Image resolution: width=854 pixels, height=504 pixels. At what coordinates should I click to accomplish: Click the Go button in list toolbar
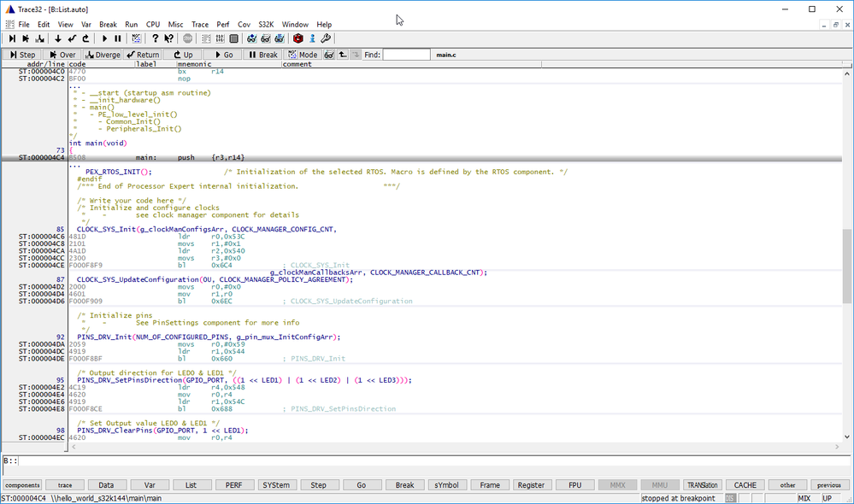pyautogui.click(x=223, y=55)
